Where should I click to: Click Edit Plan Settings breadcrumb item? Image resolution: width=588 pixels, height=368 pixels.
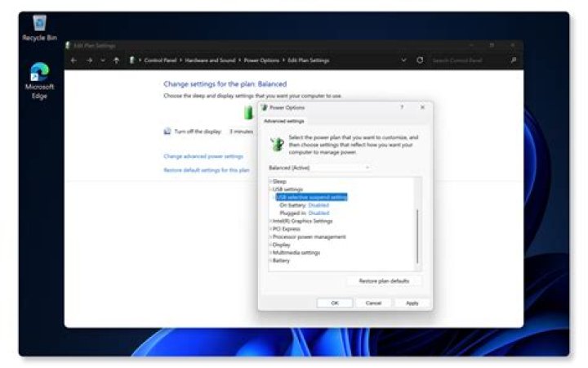coord(308,61)
